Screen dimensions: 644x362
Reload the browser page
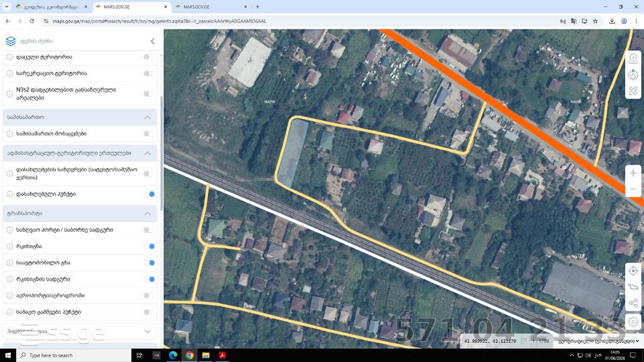[32, 21]
